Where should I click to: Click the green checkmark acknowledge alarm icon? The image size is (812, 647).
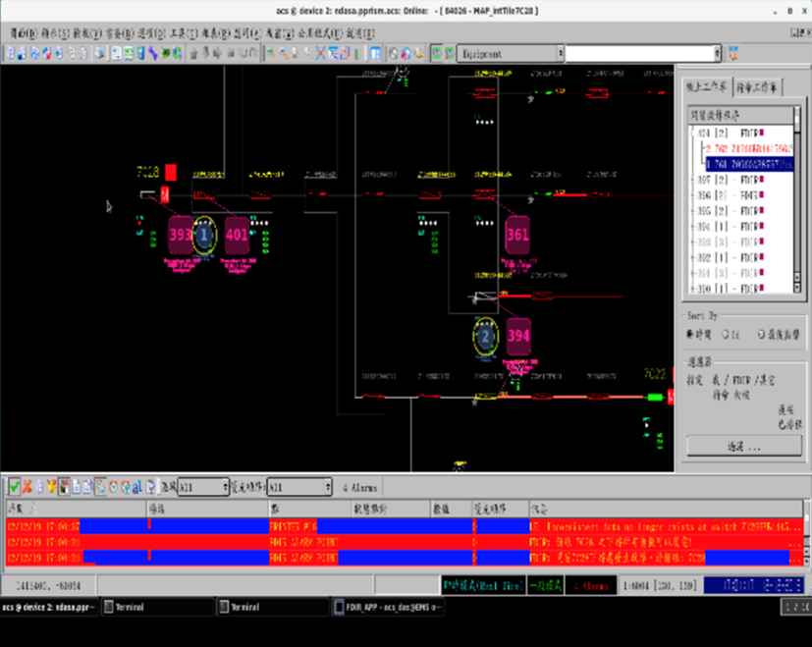coord(14,486)
